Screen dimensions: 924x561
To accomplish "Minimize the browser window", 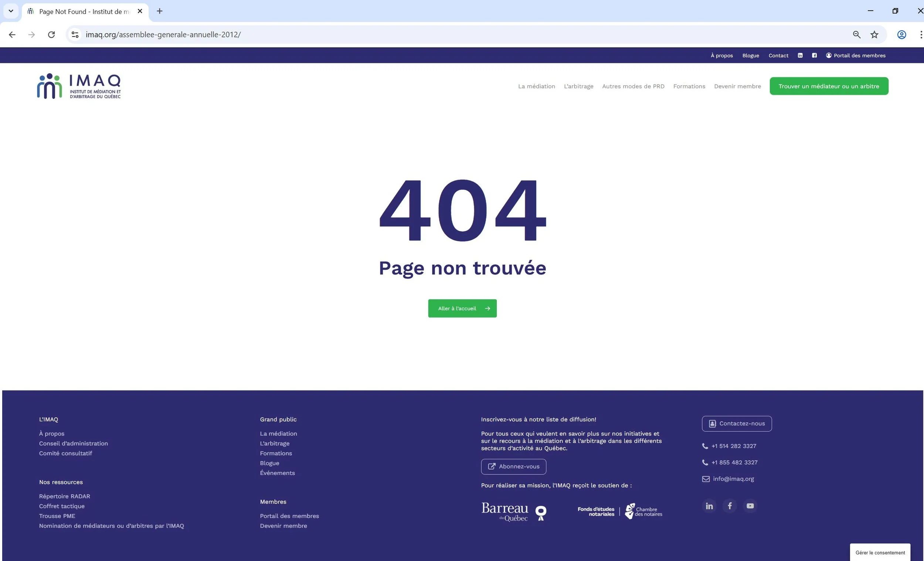I will click(x=870, y=11).
